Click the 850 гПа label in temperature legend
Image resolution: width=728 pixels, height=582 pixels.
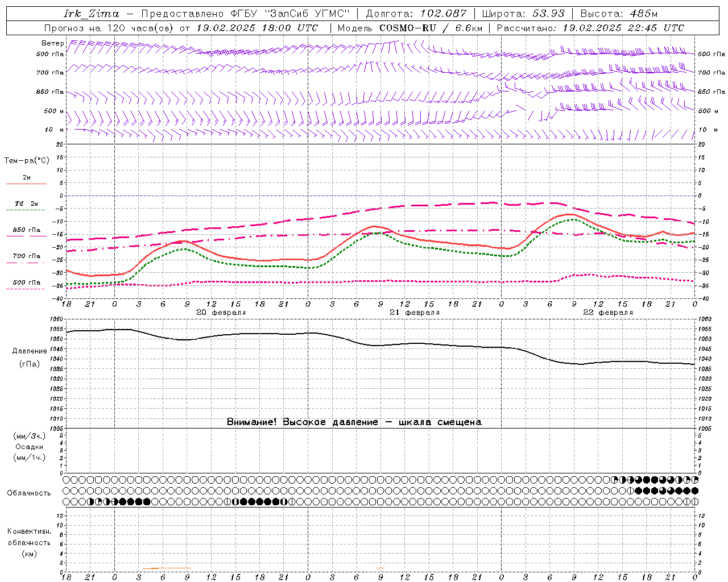click(x=27, y=230)
